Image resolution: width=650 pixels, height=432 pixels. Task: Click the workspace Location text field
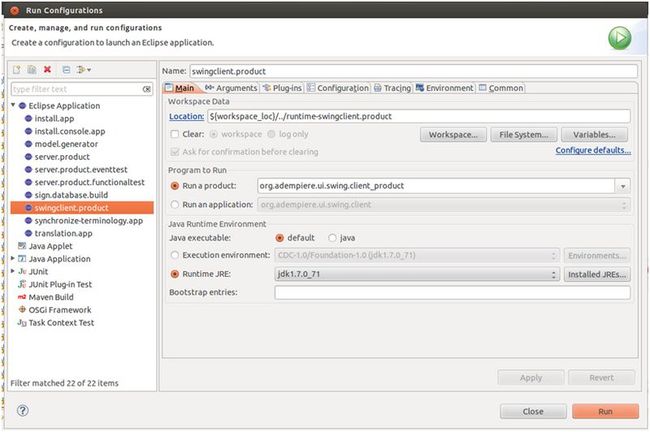tap(419, 116)
